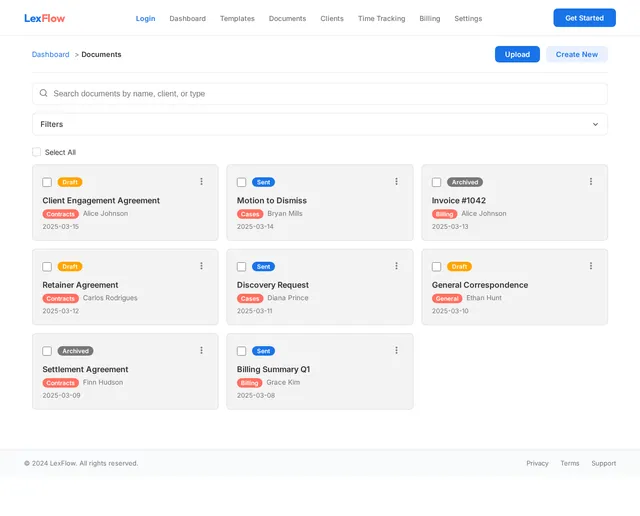The width and height of the screenshot is (640, 516).
Task: Check the Motion to Dismiss checkbox
Action: point(242,182)
